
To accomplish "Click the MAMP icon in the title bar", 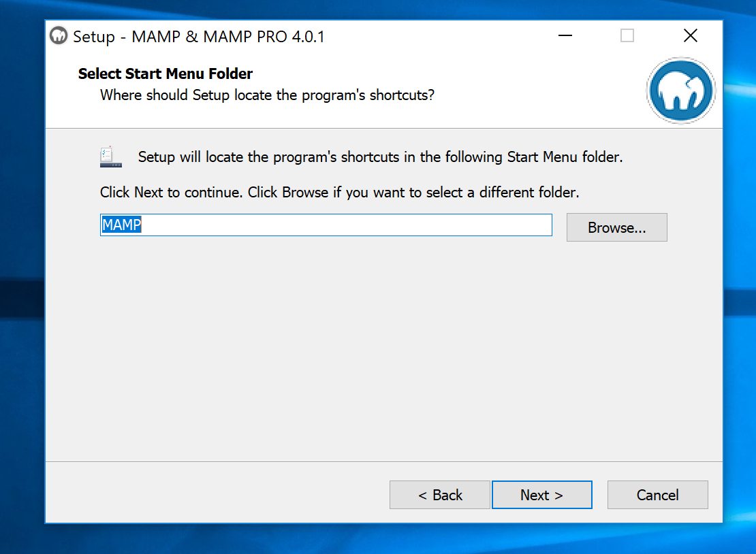I will [x=59, y=35].
